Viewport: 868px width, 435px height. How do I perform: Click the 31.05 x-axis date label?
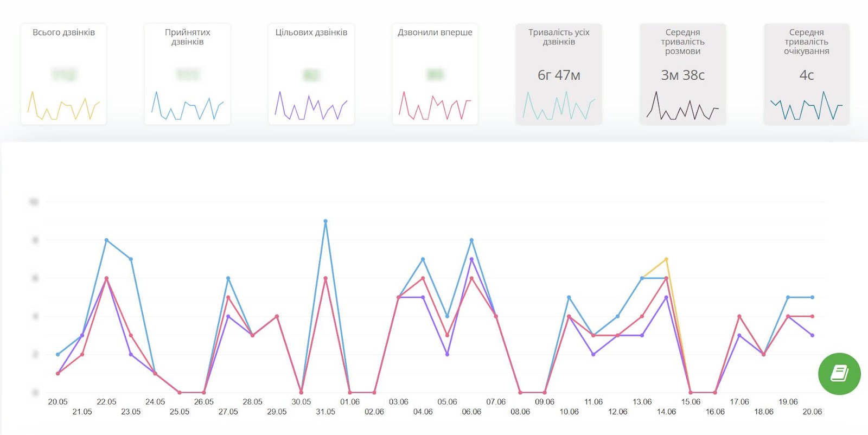point(325,412)
